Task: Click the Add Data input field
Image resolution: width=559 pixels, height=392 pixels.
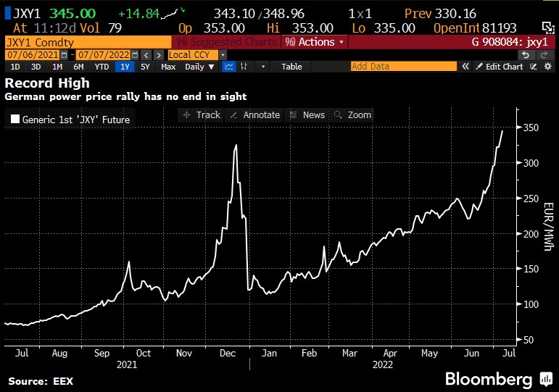Action: [x=403, y=67]
